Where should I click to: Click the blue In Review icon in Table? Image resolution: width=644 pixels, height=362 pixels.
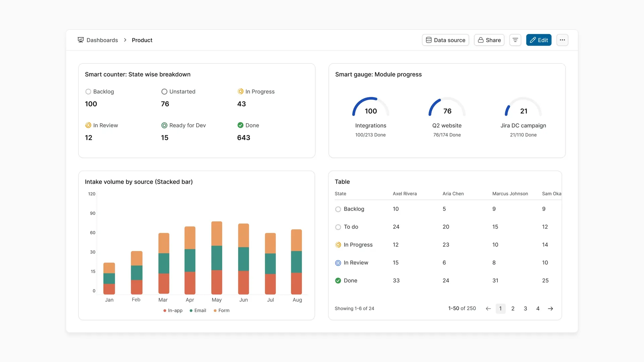click(x=338, y=263)
